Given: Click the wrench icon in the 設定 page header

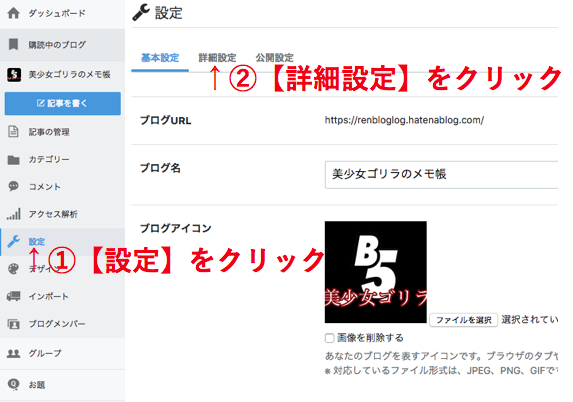Looking at the screenshot, I should [x=141, y=12].
